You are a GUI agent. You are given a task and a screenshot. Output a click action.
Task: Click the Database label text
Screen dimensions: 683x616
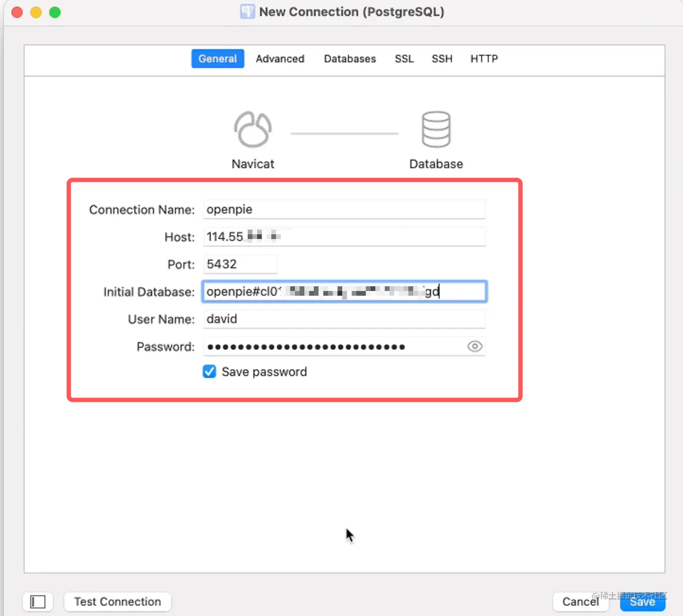[x=436, y=164]
